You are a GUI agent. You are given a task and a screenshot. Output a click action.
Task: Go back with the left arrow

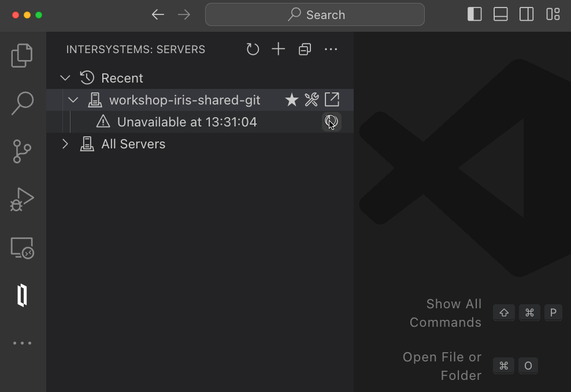(x=158, y=14)
